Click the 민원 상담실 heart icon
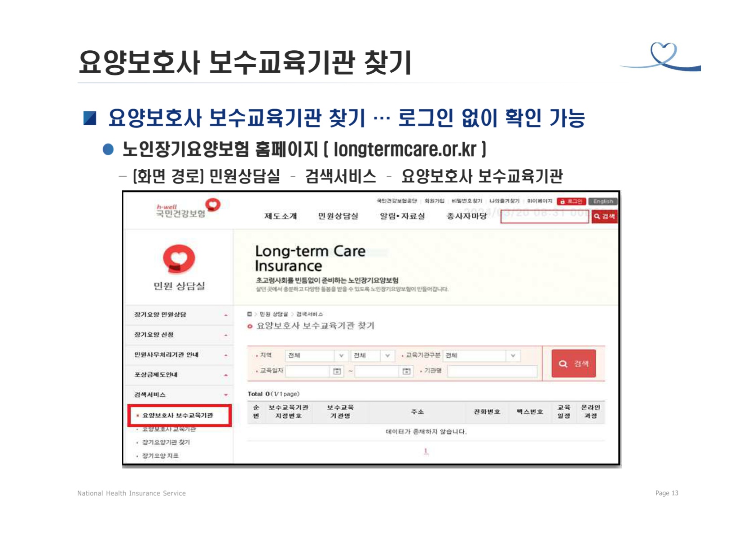Image resolution: width=756 pixels, height=534 pixels. [179, 259]
